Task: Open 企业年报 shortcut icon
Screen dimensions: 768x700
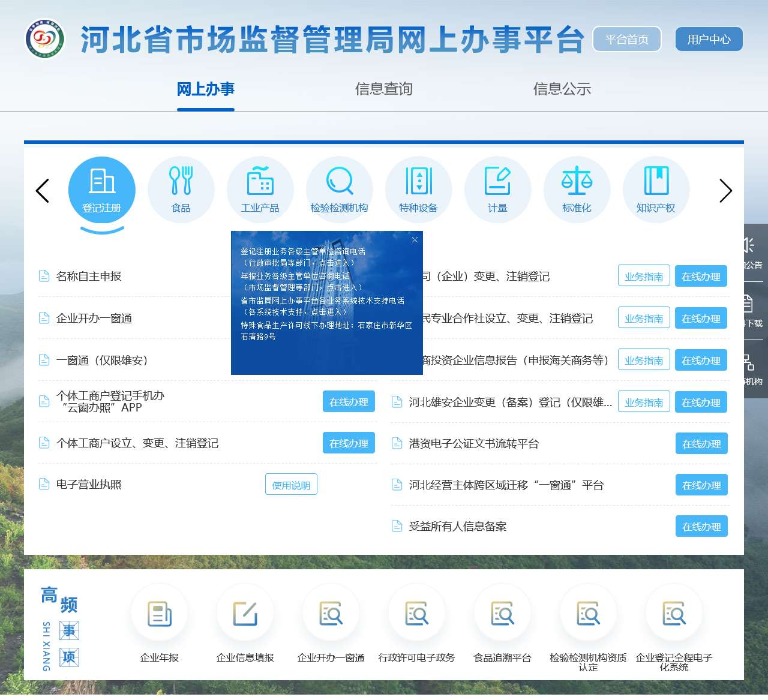Action: tap(160, 614)
